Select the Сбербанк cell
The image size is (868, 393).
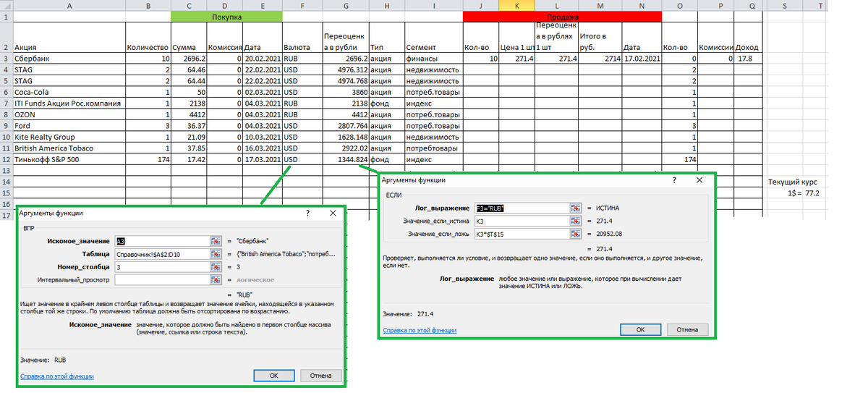(69, 58)
